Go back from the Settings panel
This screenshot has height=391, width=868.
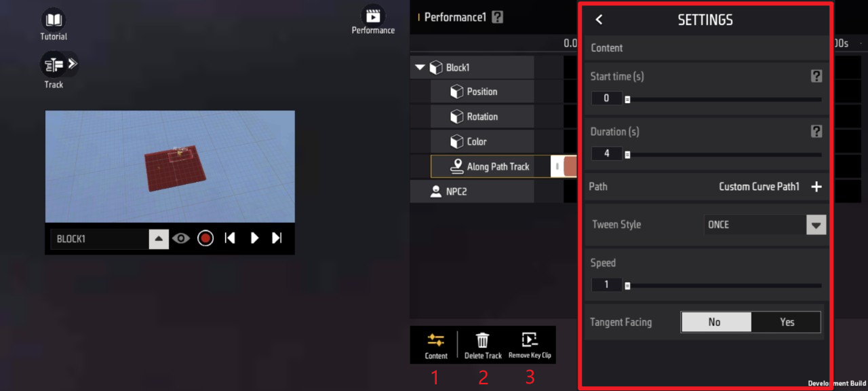click(x=599, y=20)
